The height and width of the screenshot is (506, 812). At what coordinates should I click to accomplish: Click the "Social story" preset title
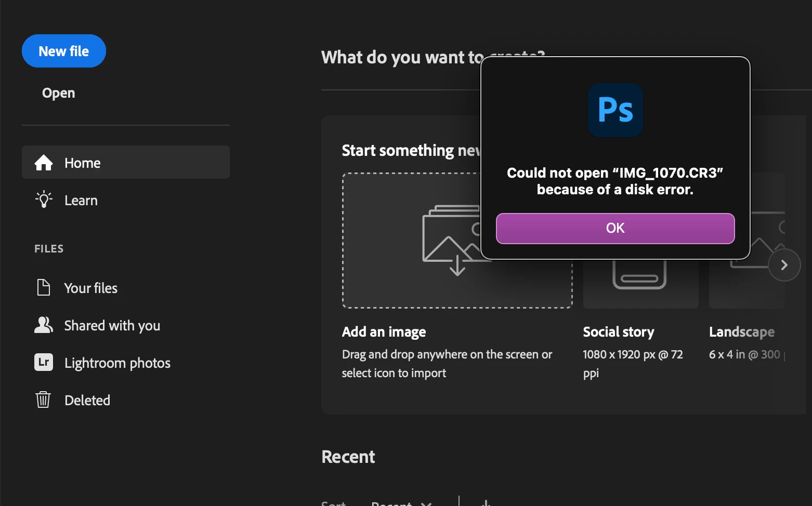619,332
